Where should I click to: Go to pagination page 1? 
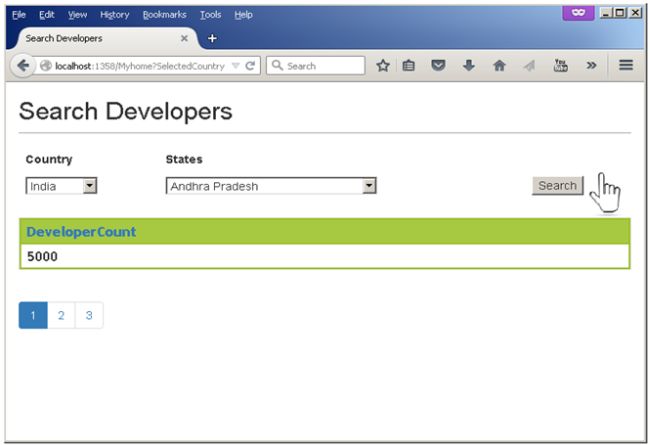(x=33, y=315)
